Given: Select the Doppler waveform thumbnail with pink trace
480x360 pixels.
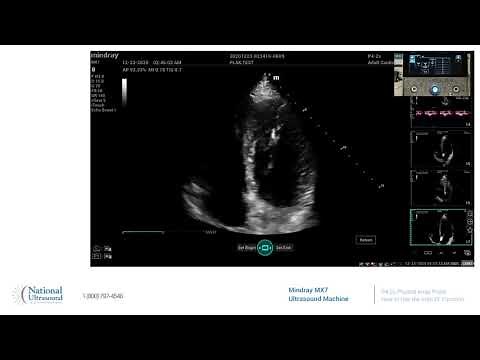Looking at the screenshot, I should coord(441,112).
